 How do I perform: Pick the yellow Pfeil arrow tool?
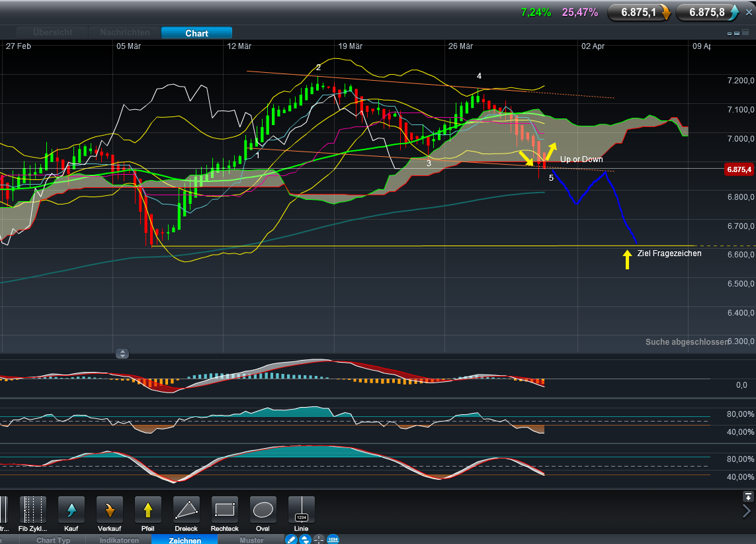click(148, 510)
